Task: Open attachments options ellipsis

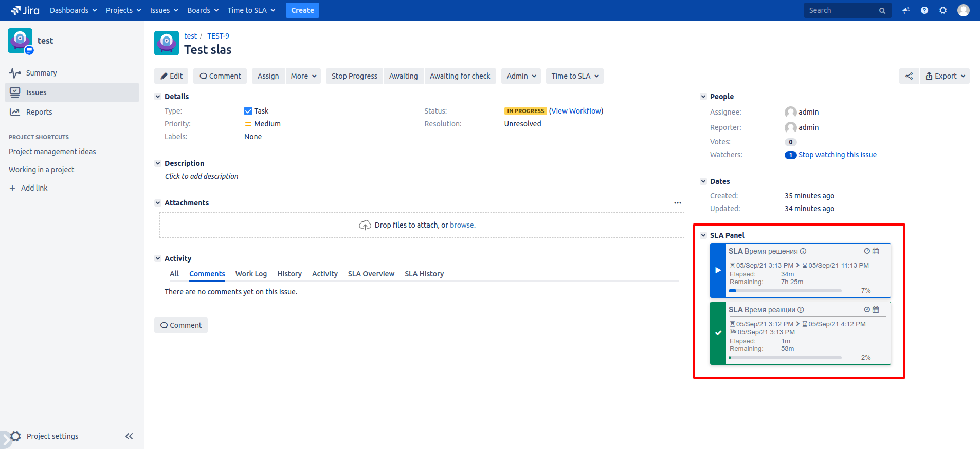Action: [678, 203]
